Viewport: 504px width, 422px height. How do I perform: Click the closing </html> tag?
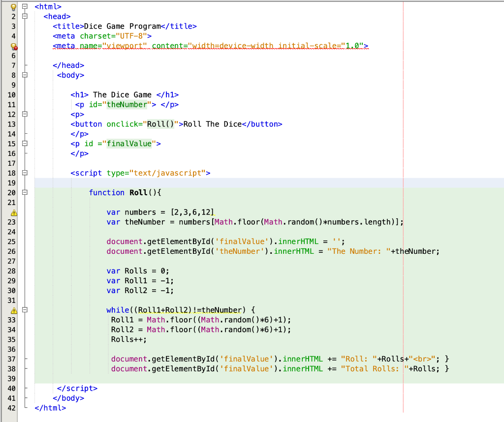[51, 408]
